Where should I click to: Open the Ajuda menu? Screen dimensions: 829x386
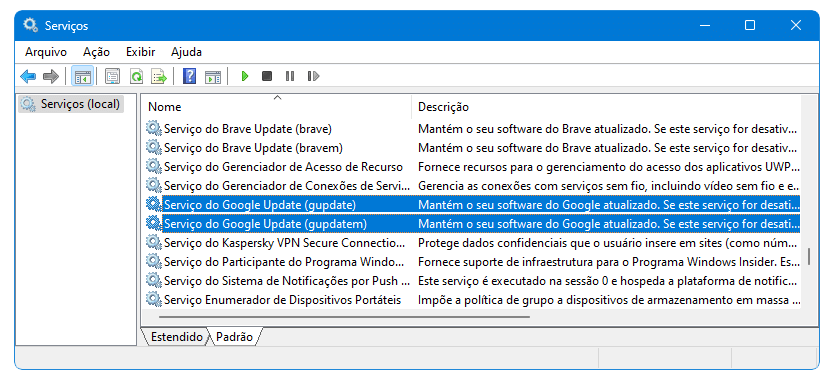coord(186,52)
